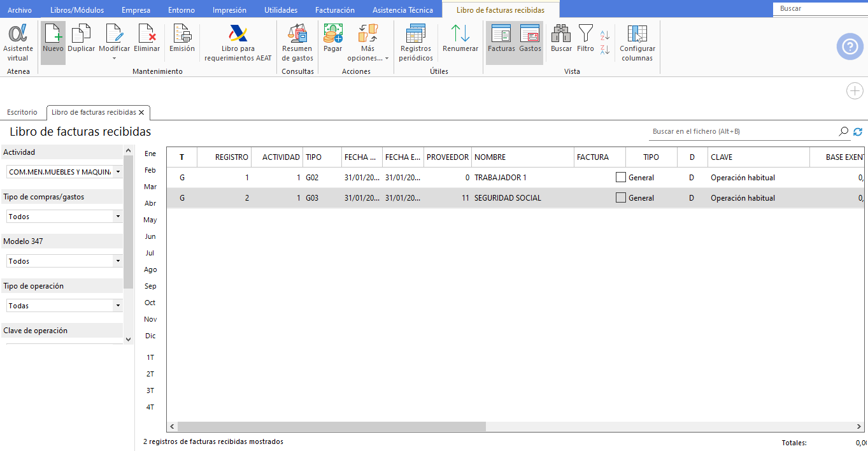Select the TRABAJADOR 1 cell
868x451 pixels.
click(522, 178)
